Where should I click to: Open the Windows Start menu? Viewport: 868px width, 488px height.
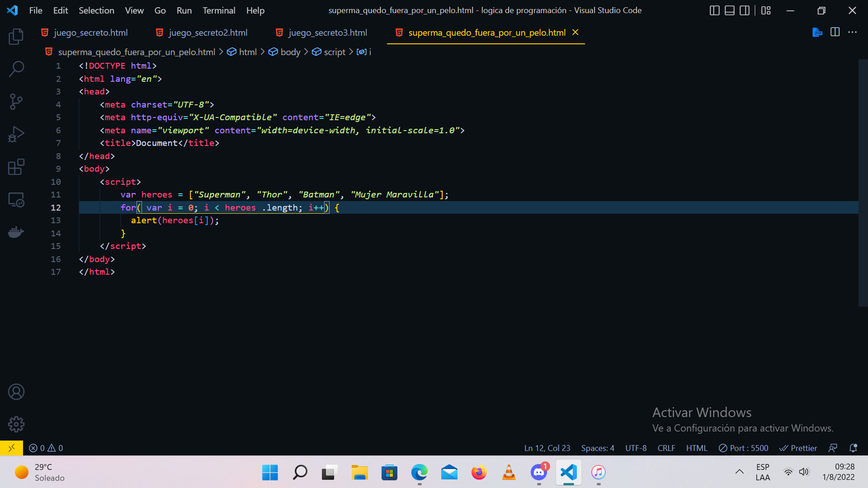(x=270, y=472)
